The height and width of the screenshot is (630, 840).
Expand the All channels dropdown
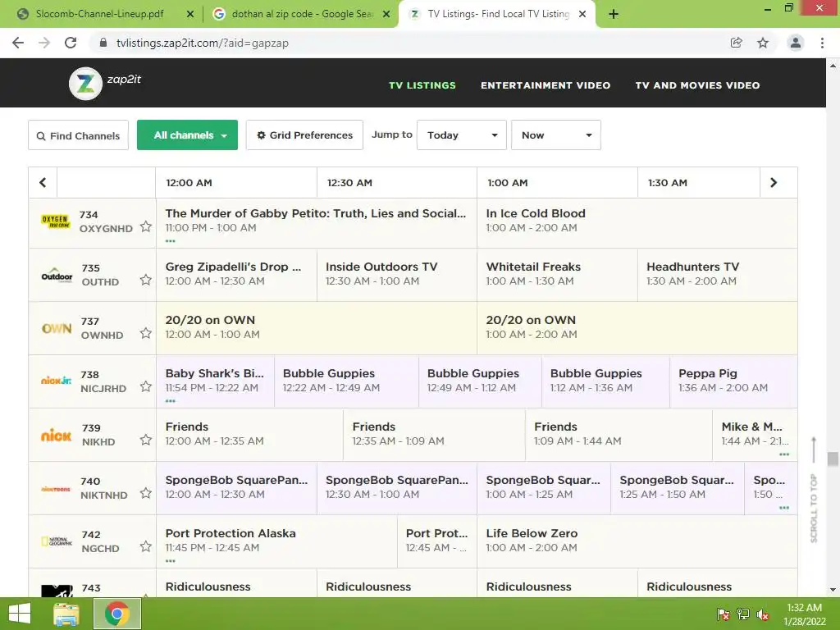[188, 135]
